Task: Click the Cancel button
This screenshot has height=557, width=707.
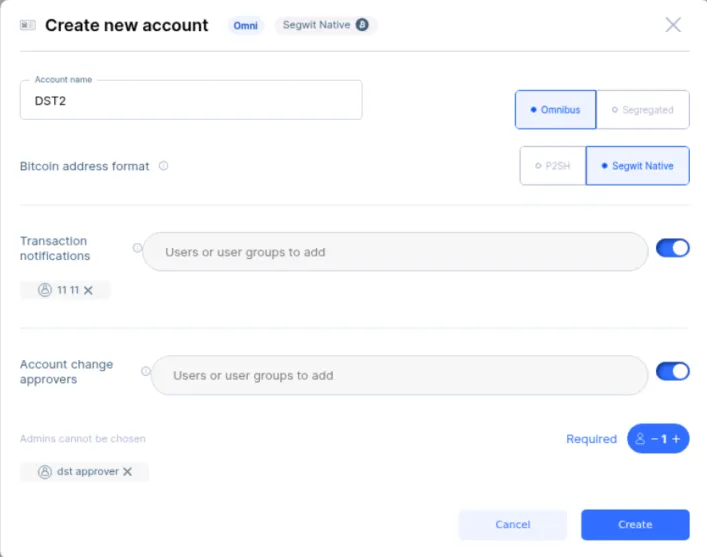Action: tap(513, 525)
